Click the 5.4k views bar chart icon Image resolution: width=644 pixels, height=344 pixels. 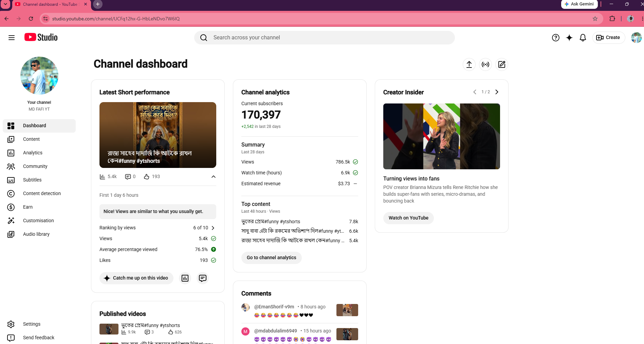pos(102,177)
